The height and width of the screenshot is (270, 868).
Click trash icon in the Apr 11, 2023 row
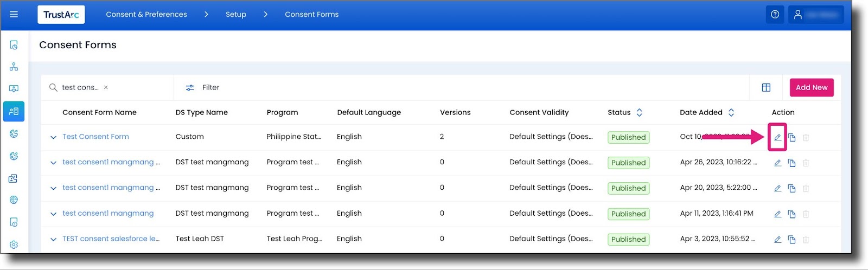[806, 214]
